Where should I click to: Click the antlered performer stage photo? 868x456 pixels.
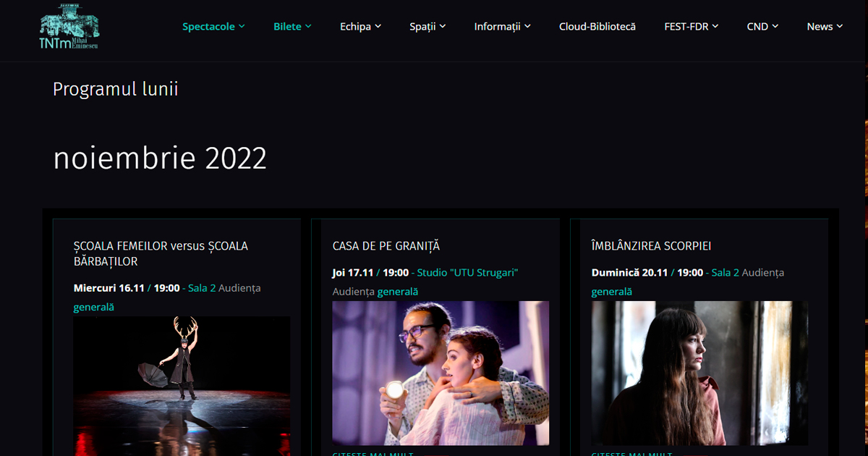point(182,385)
